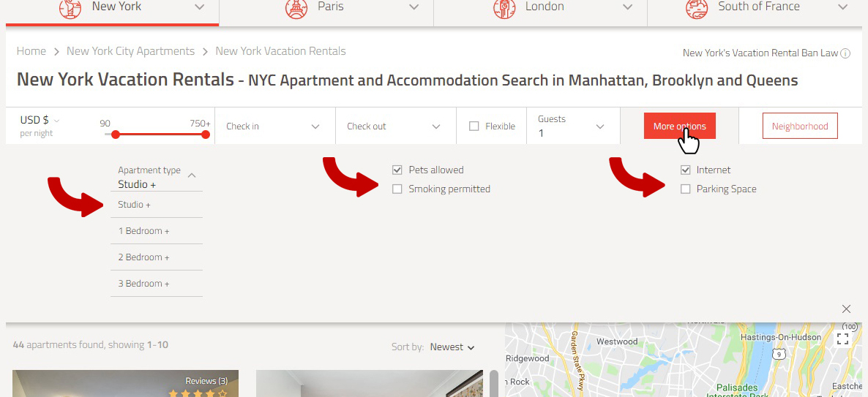
Task: Select the 2 Bedroom + option
Action: (157, 257)
